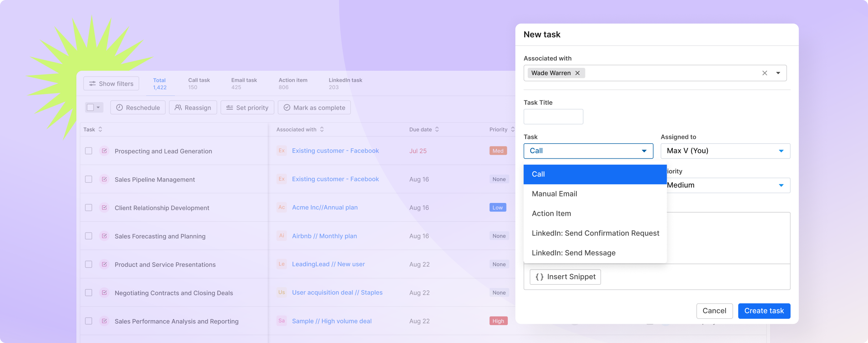868x343 pixels.
Task: Clear the Associated with field
Action: pos(764,73)
